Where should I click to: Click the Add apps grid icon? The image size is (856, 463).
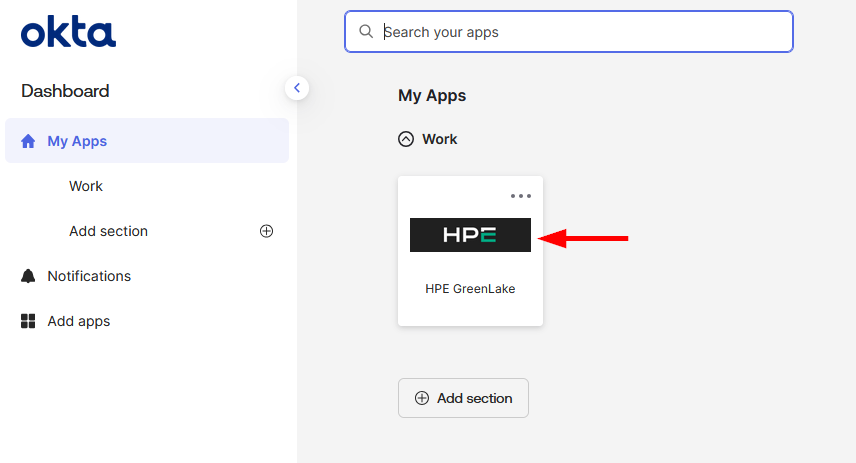pyautogui.click(x=28, y=321)
